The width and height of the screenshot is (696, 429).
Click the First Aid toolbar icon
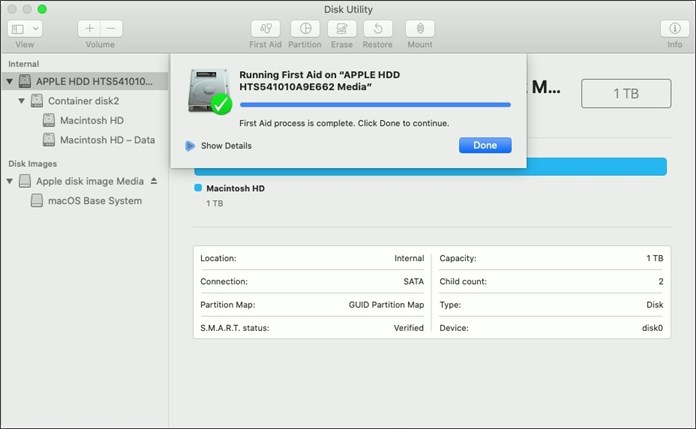click(x=265, y=29)
